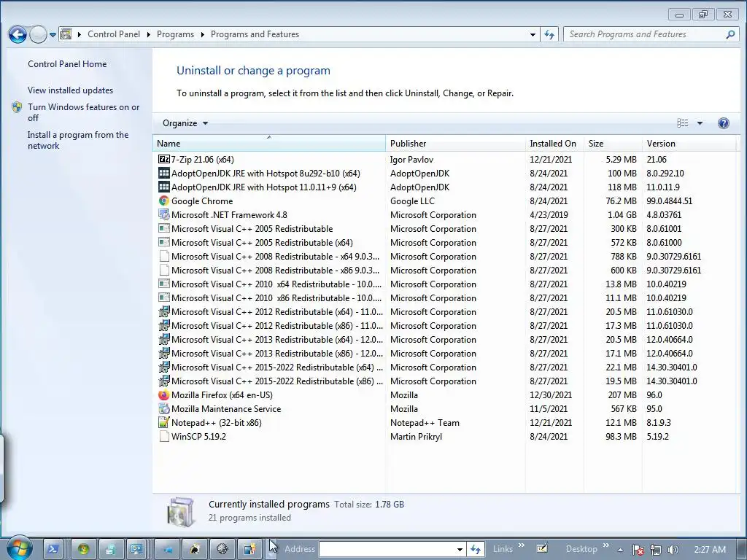The width and height of the screenshot is (747, 560).
Task: Click the Visual C++ 2012 (x64) icon
Action: point(164,312)
